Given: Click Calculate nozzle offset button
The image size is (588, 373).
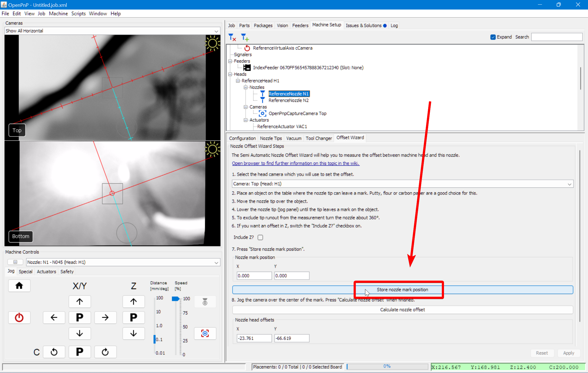Looking at the screenshot, I should point(402,310).
